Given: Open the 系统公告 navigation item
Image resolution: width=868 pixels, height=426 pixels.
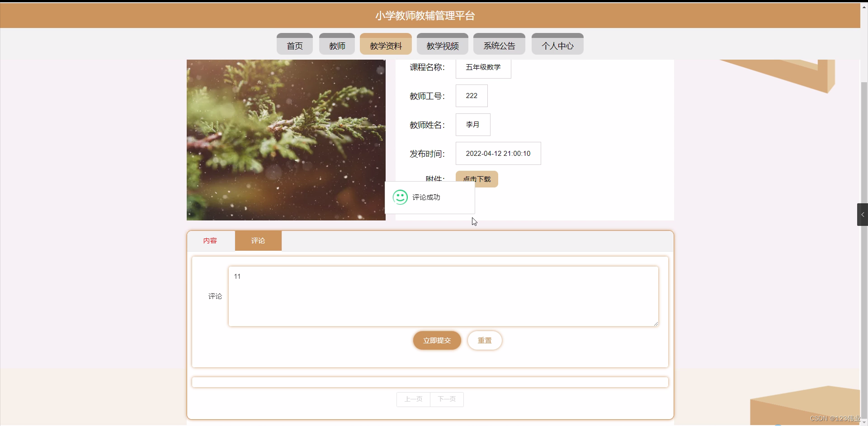Looking at the screenshot, I should pos(499,44).
